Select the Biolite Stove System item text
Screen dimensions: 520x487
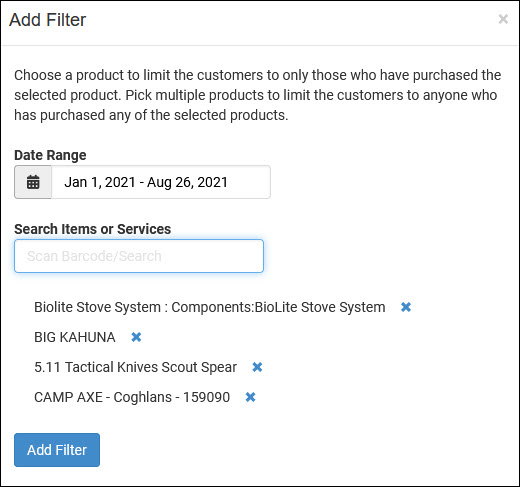click(x=210, y=307)
